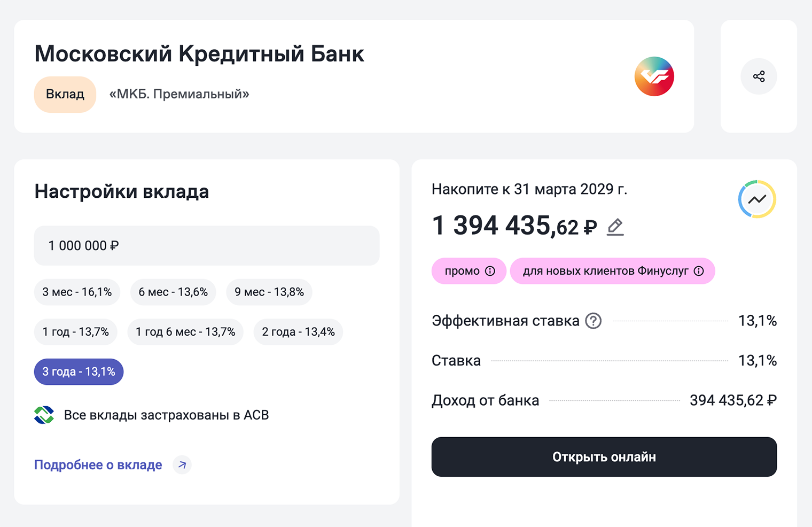Click the share icon in top right corner
Image resolution: width=812 pixels, height=527 pixels.
tap(759, 76)
